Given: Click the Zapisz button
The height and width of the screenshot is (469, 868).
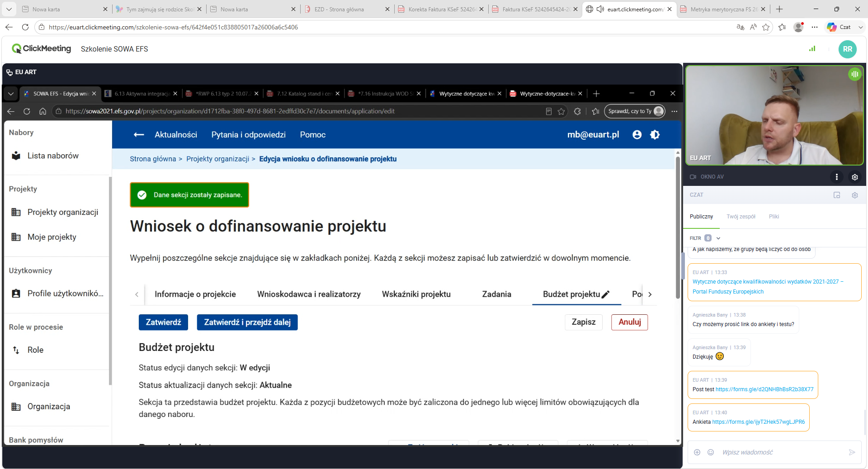Looking at the screenshot, I should [x=584, y=322].
